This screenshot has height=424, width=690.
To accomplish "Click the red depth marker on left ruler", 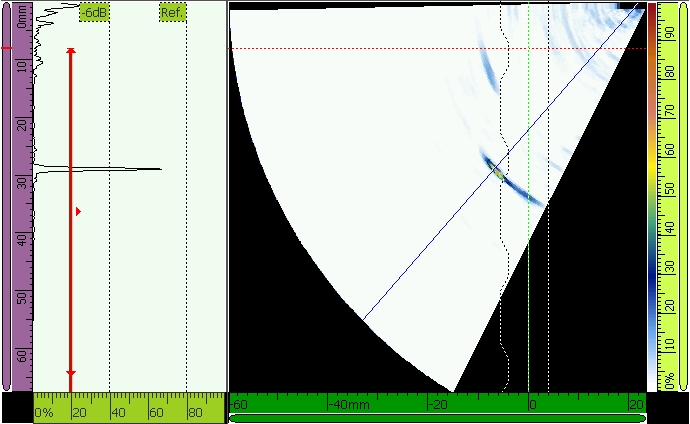I will (6, 47).
